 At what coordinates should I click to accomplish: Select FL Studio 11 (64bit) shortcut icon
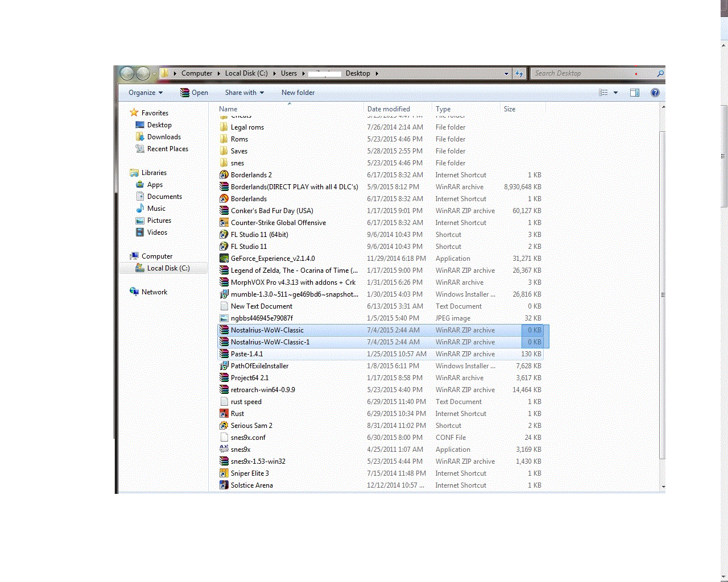click(224, 235)
